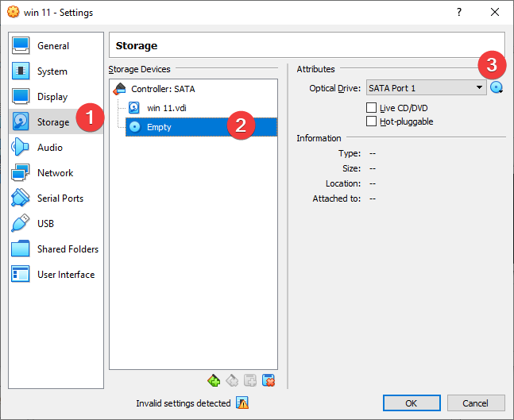Open the USB settings category
This screenshot has height=420, width=514.
click(56, 223)
